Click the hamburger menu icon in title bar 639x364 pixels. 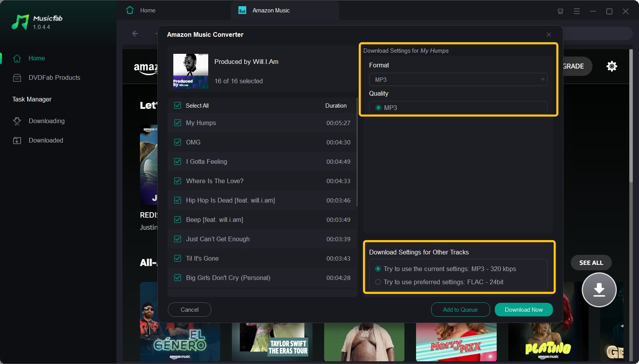tap(577, 11)
